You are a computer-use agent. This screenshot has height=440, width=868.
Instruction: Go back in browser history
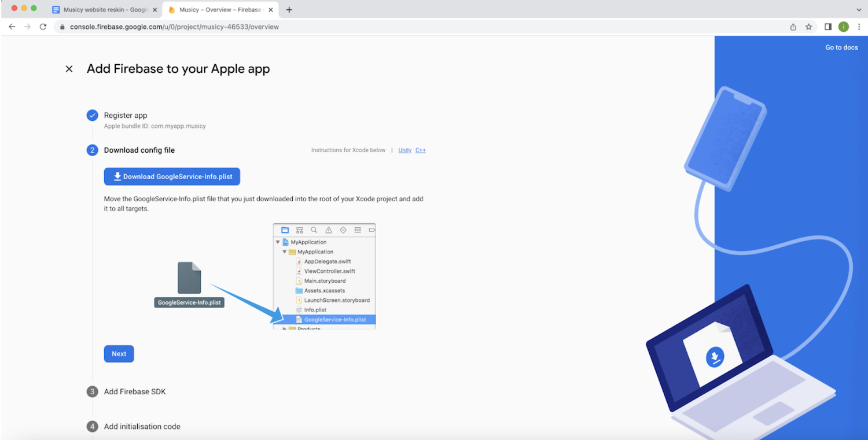12,27
